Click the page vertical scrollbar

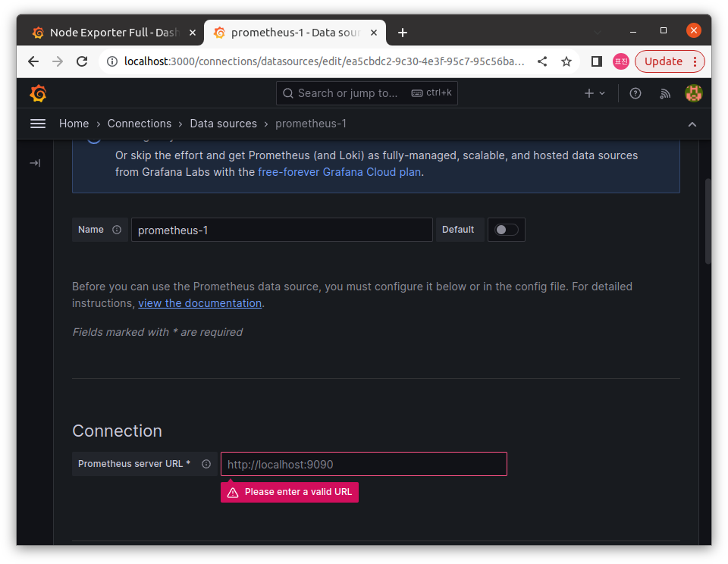click(x=708, y=221)
